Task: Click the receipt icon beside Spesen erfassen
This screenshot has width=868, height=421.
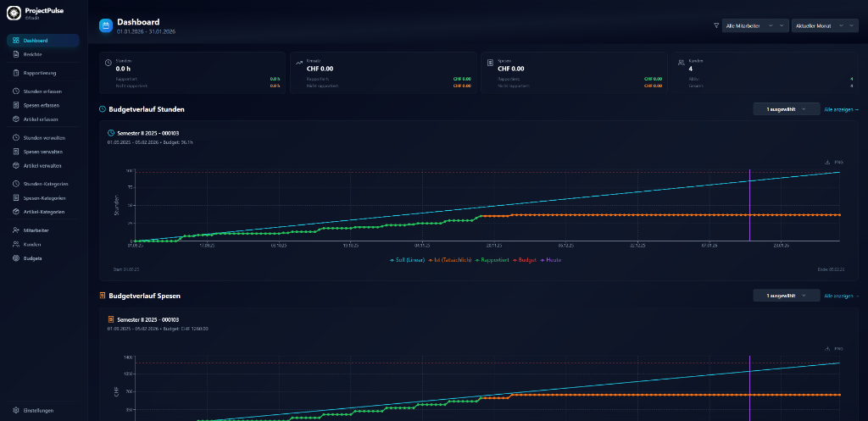Action: pyautogui.click(x=16, y=105)
